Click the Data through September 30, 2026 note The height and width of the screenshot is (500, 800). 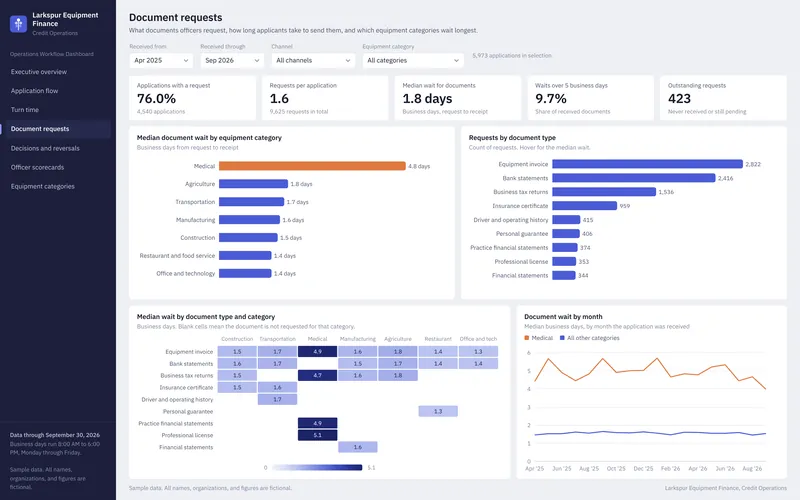click(55, 435)
